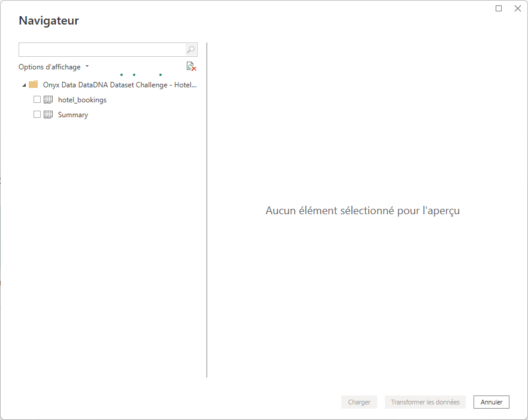The image size is (528, 420).
Task: Click Transformer les données button
Action: (x=425, y=402)
